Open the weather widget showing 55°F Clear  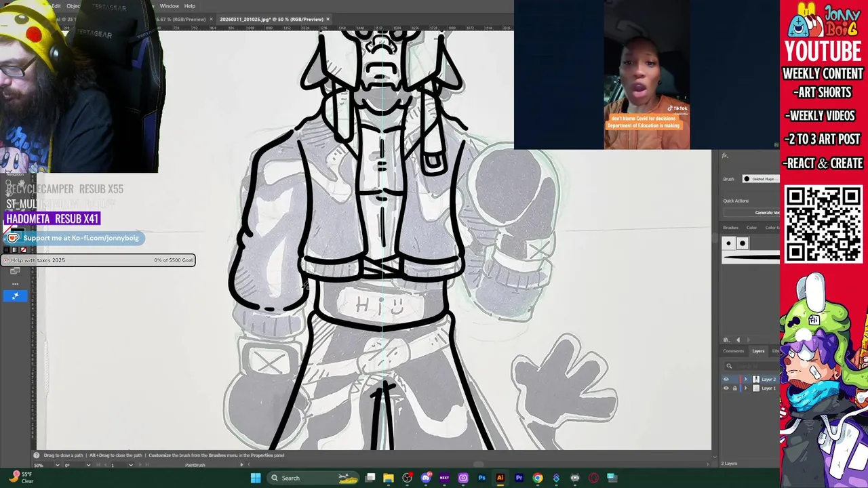click(22, 478)
